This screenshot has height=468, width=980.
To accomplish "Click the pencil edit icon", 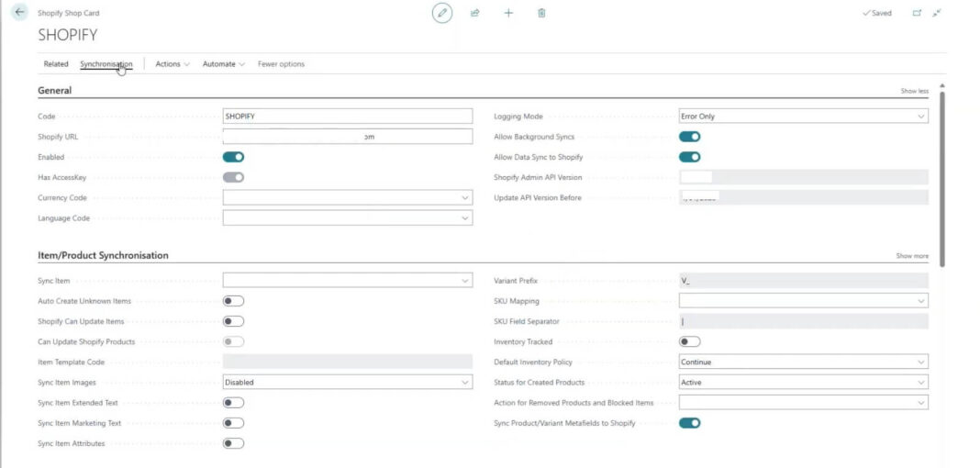I will tap(442, 13).
